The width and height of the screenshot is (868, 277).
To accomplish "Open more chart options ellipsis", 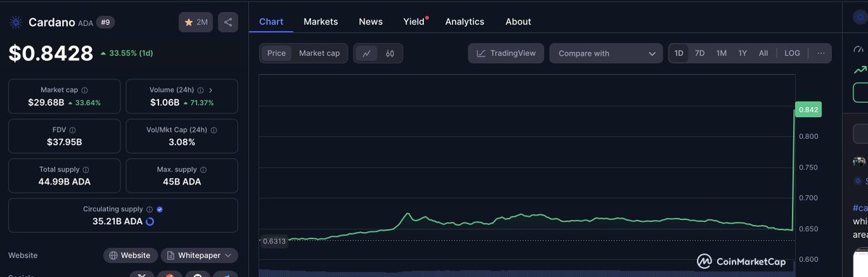I will tap(820, 53).
